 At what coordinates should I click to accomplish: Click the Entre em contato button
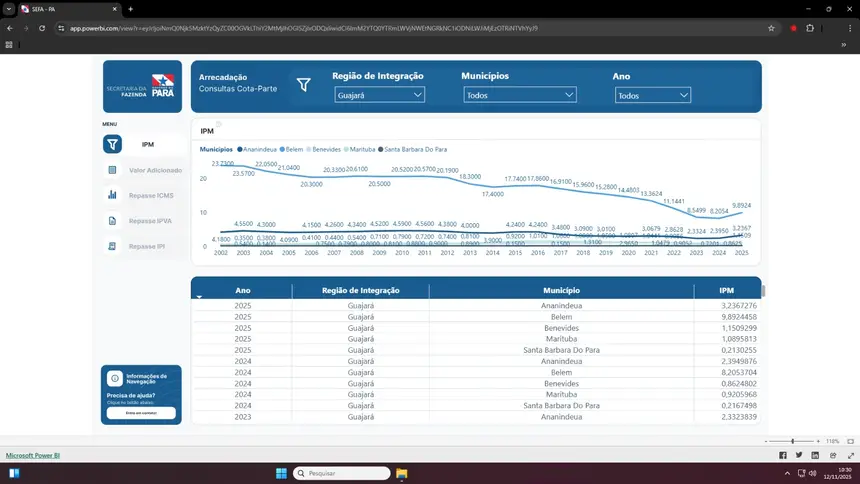(x=141, y=413)
